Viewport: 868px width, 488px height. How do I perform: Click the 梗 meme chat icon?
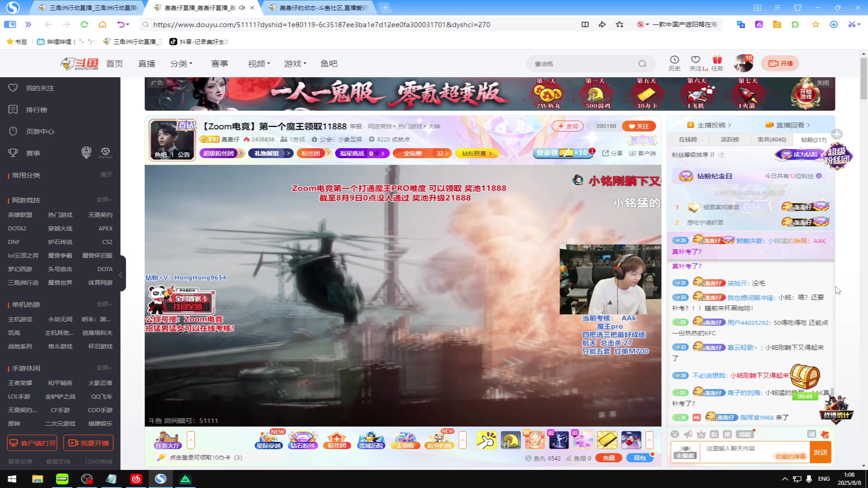click(x=727, y=434)
